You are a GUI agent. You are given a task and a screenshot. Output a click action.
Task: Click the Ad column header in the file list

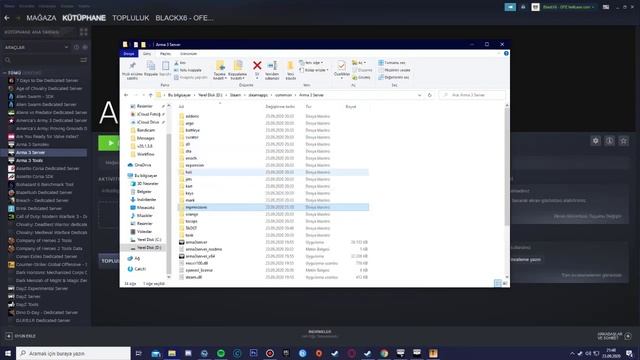181,107
